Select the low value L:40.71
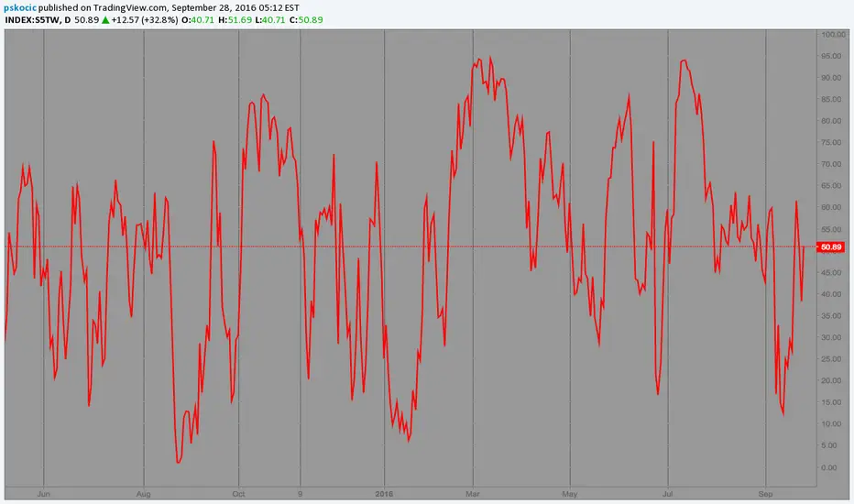This screenshot has width=854, height=504. pos(270,20)
